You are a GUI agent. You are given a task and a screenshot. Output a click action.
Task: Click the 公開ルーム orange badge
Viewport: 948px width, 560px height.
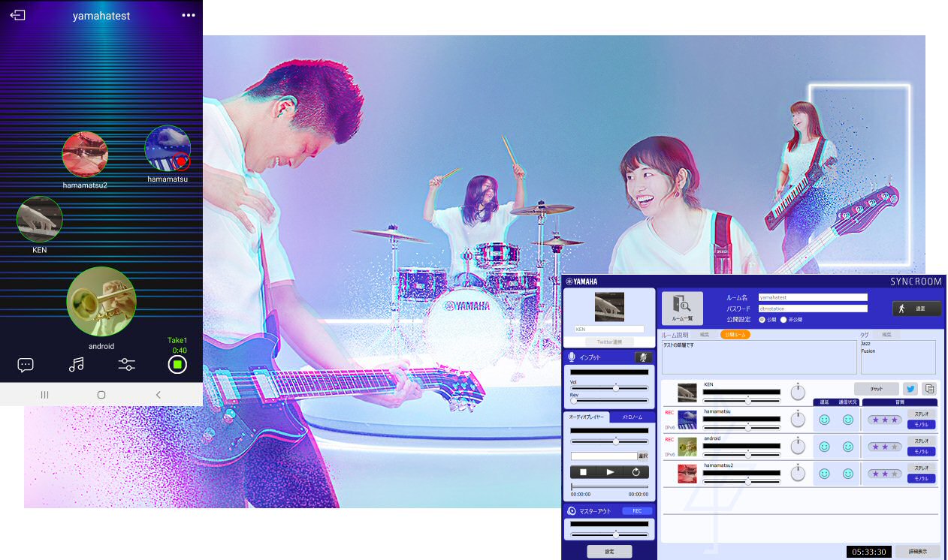pos(735,335)
